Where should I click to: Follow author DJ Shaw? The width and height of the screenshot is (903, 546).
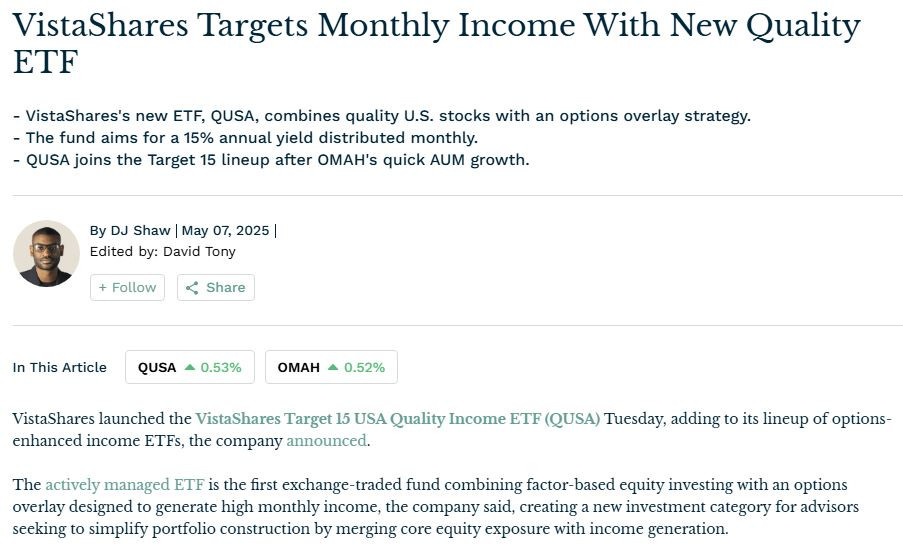pyautogui.click(x=127, y=287)
